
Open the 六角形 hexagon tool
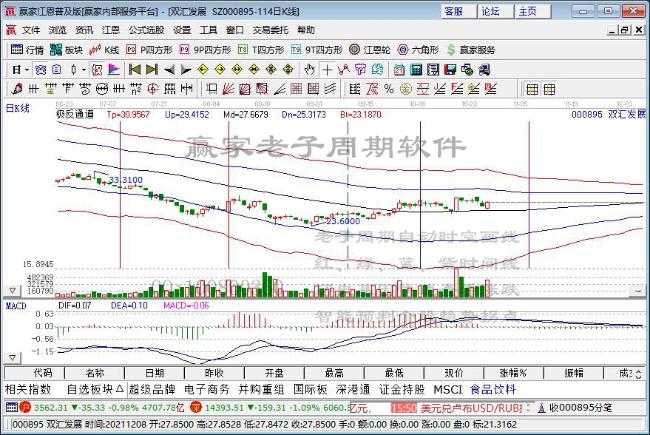pos(418,50)
